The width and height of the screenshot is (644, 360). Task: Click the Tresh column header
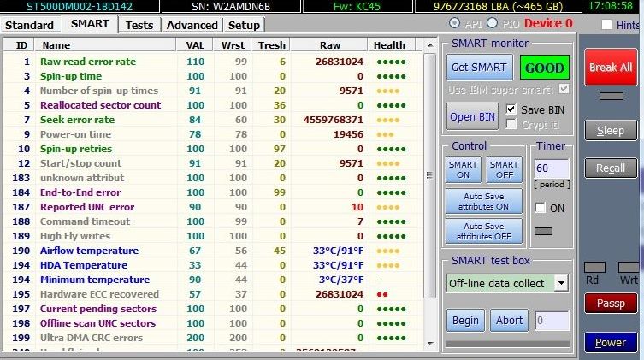[x=271, y=45]
